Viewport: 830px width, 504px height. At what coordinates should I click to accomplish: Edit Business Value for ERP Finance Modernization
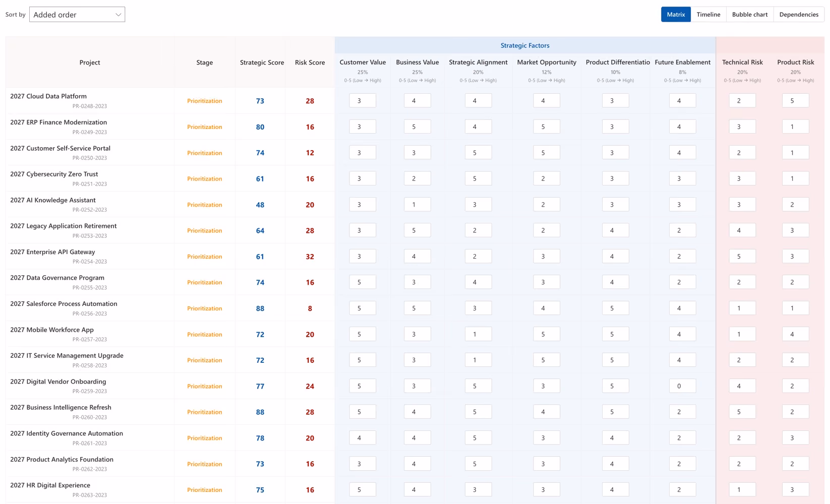418,127
